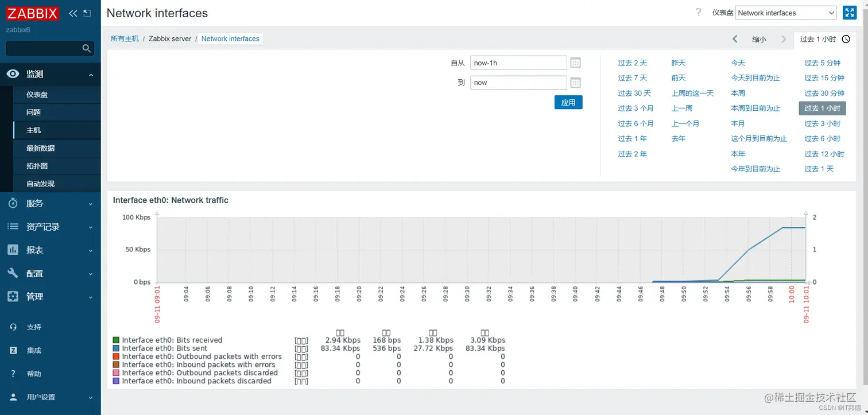Go to next time period with right arrow

[x=784, y=39]
